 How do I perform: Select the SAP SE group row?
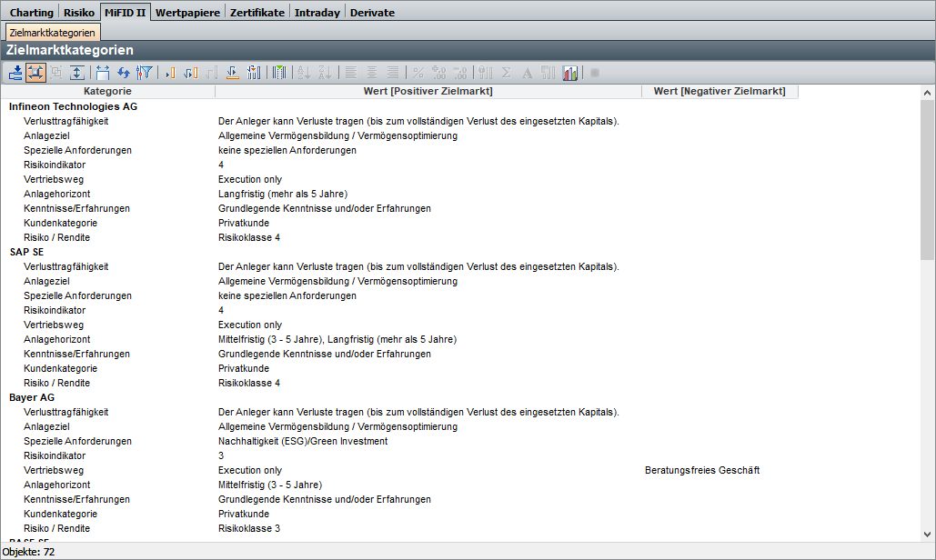point(26,252)
